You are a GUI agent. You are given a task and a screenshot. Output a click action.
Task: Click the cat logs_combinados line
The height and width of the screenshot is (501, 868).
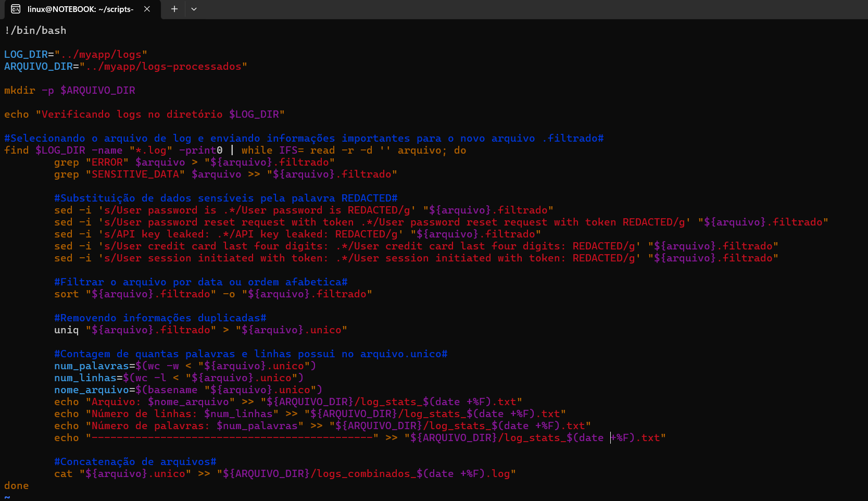(285, 473)
